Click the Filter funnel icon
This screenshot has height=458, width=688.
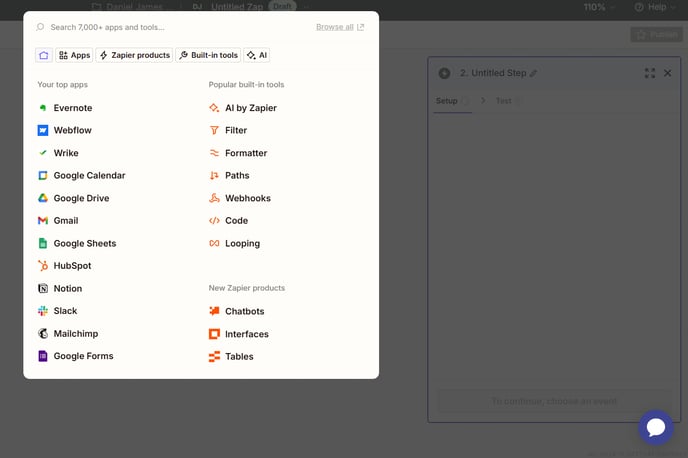click(214, 130)
